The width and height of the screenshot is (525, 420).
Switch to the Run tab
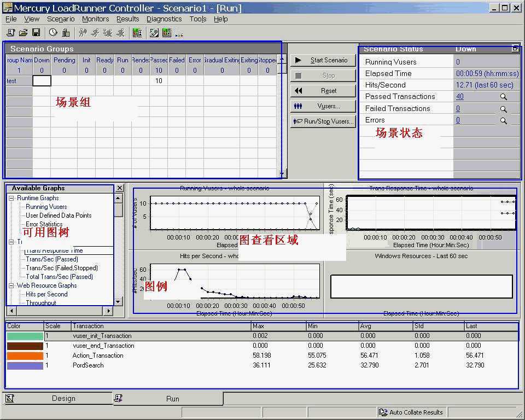(168, 399)
